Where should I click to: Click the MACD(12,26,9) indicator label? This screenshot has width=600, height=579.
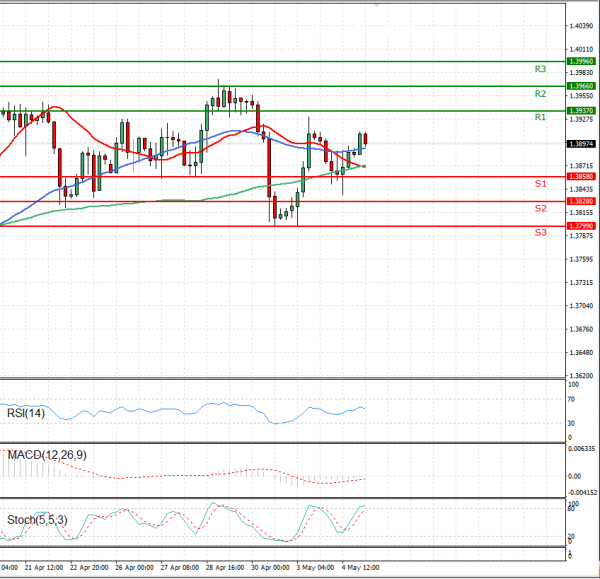[46, 455]
